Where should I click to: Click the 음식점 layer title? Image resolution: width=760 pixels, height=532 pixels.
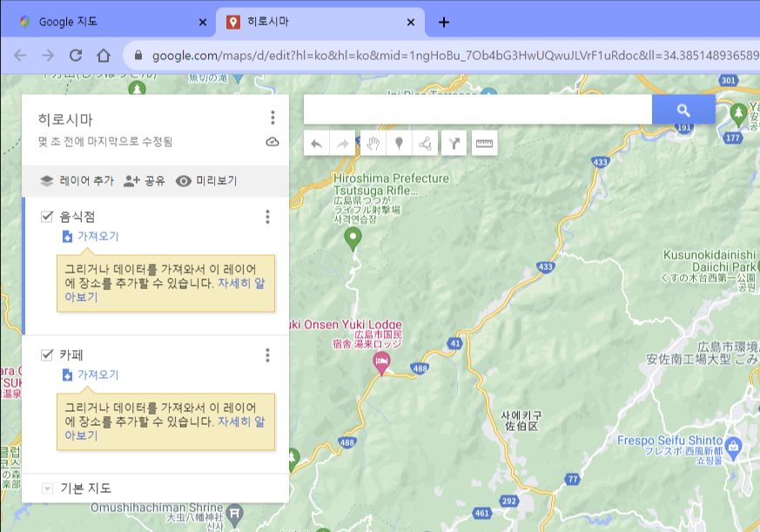tap(77, 217)
